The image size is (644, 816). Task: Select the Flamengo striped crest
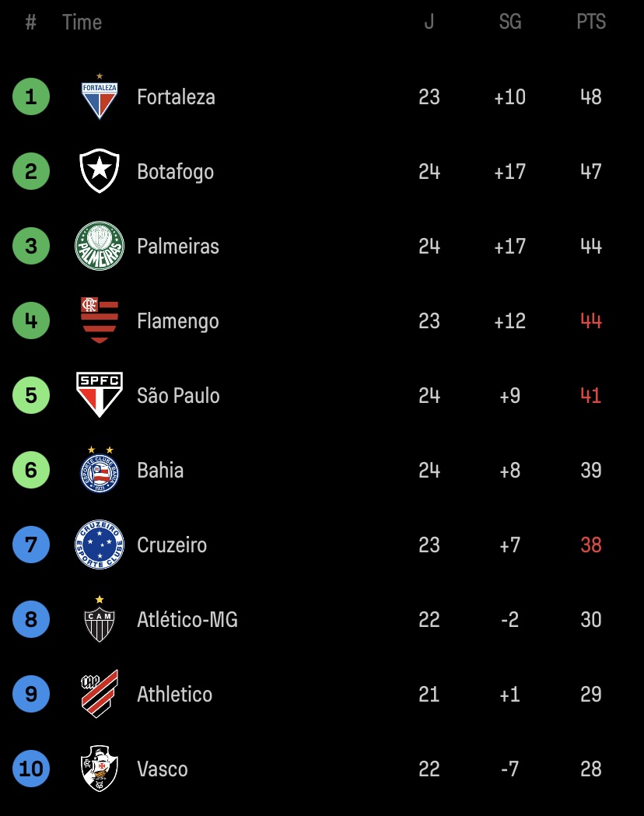(100, 320)
